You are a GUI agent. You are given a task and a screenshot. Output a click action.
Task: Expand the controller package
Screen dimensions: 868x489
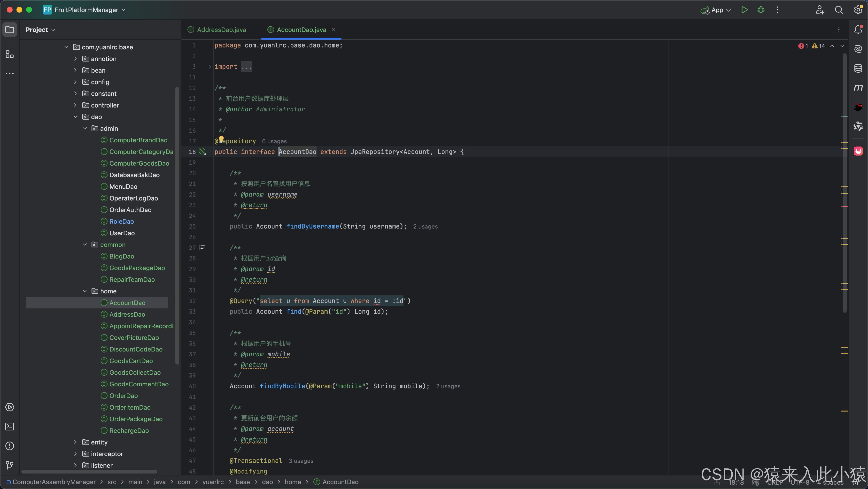pos(76,105)
